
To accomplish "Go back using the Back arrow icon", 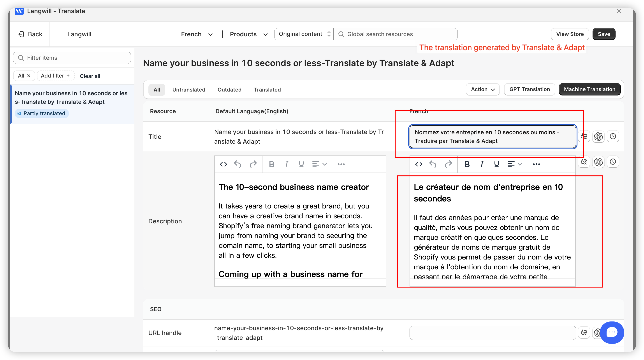I will point(21,34).
